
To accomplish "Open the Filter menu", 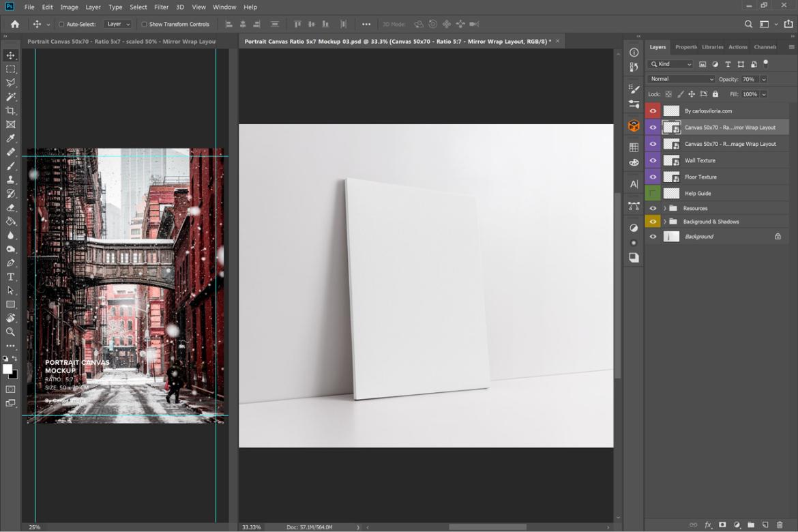I will tap(162, 7).
